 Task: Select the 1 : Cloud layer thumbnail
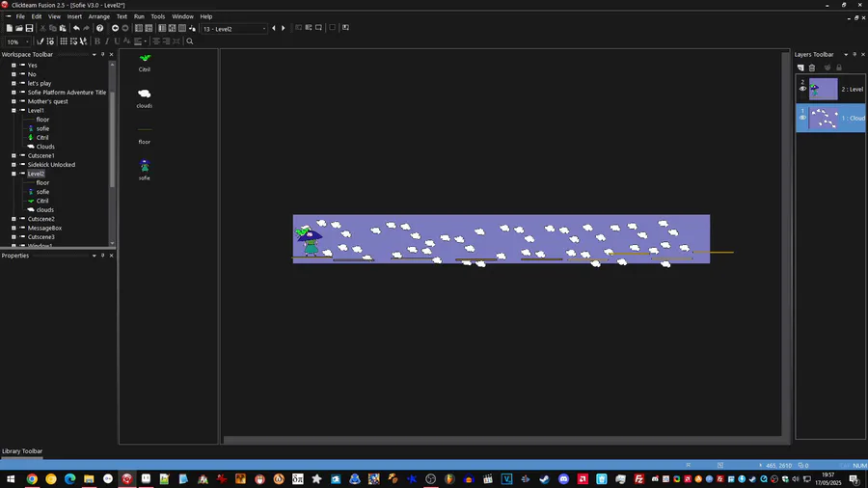[x=824, y=118]
